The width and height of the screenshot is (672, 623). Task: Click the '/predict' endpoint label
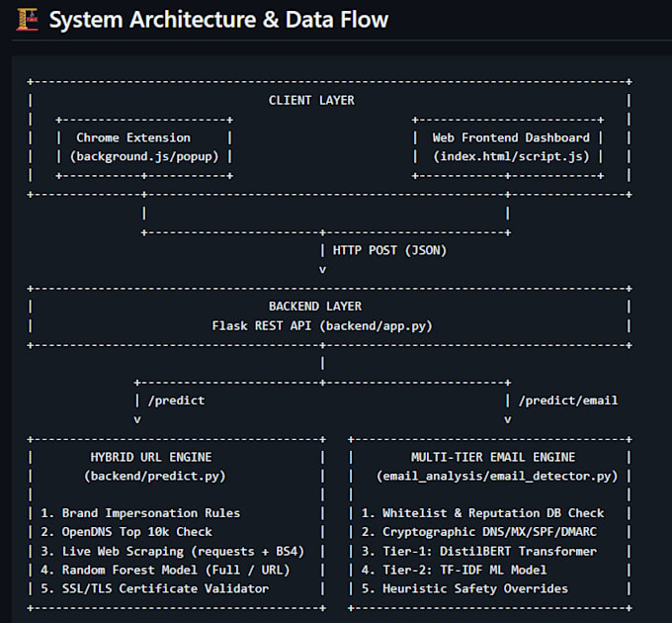[176, 400]
